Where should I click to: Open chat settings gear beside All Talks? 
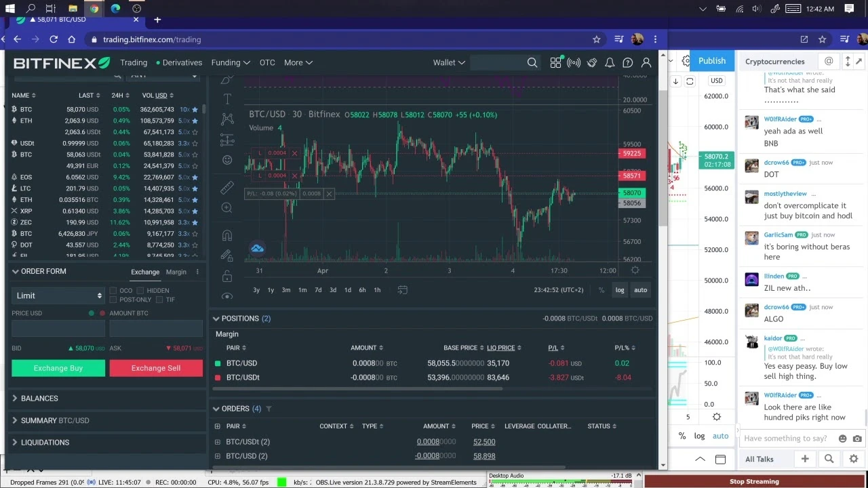(x=853, y=459)
